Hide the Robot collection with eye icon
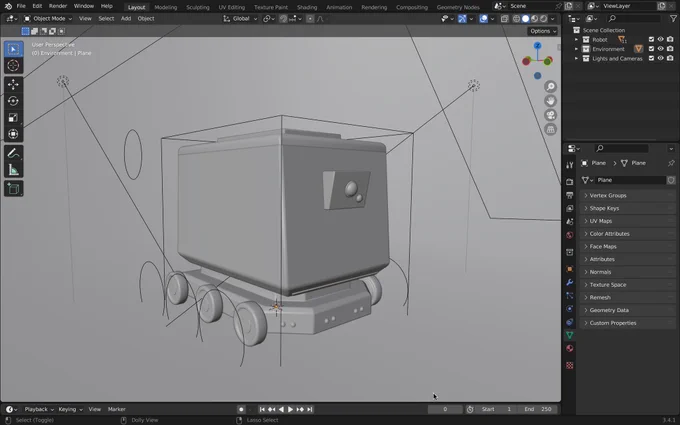 (660, 39)
